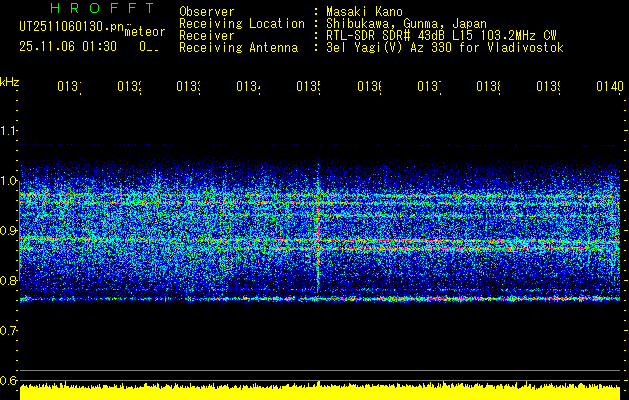Click the HROFFT title text
The height and width of the screenshot is (400, 629).
point(103,8)
